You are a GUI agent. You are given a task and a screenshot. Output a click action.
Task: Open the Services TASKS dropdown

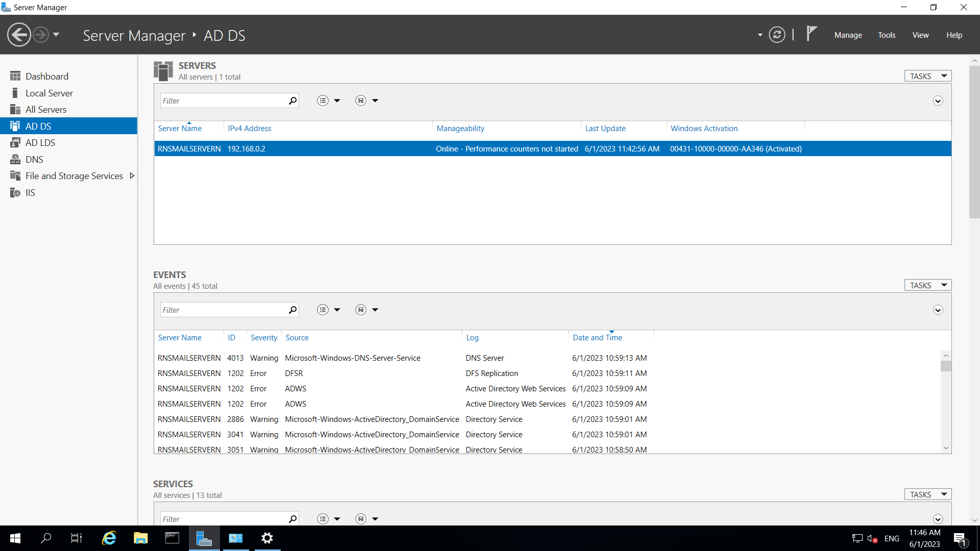tap(928, 494)
